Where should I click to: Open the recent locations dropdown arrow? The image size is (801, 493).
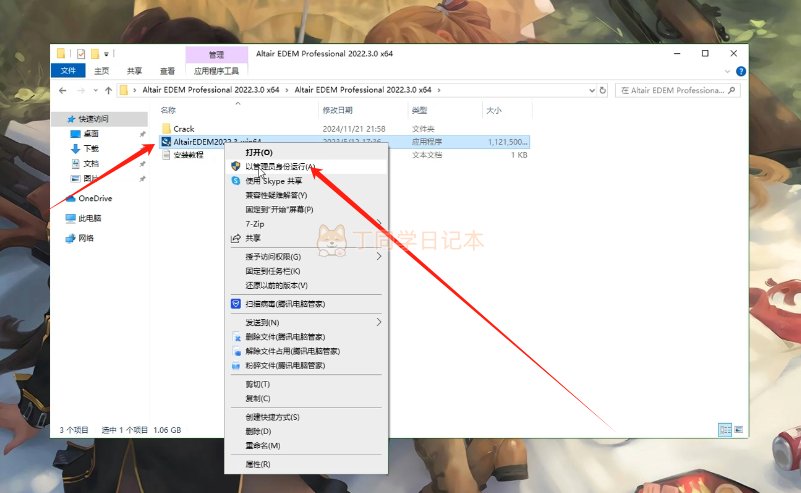[96, 90]
